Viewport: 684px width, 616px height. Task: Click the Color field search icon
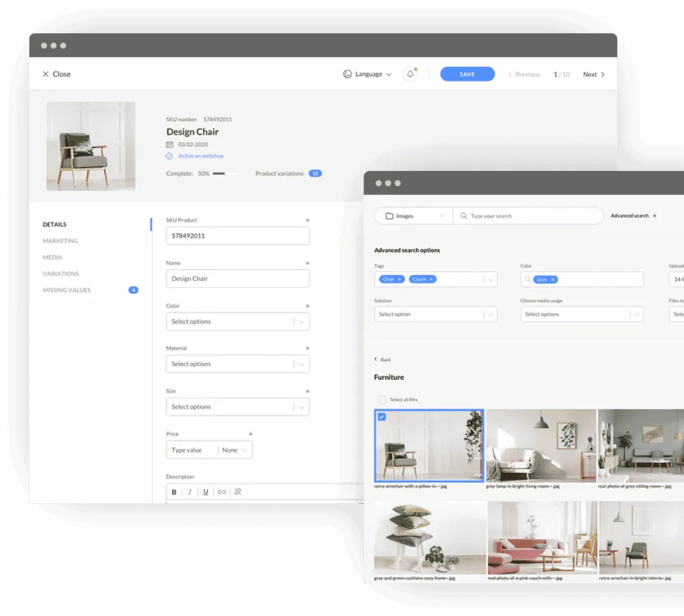tap(528, 279)
